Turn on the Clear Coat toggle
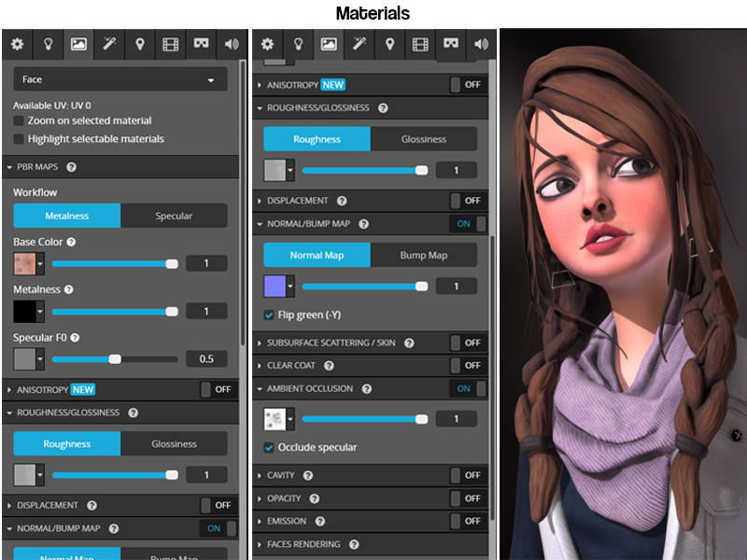This screenshot has width=747, height=560. pos(468,366)
